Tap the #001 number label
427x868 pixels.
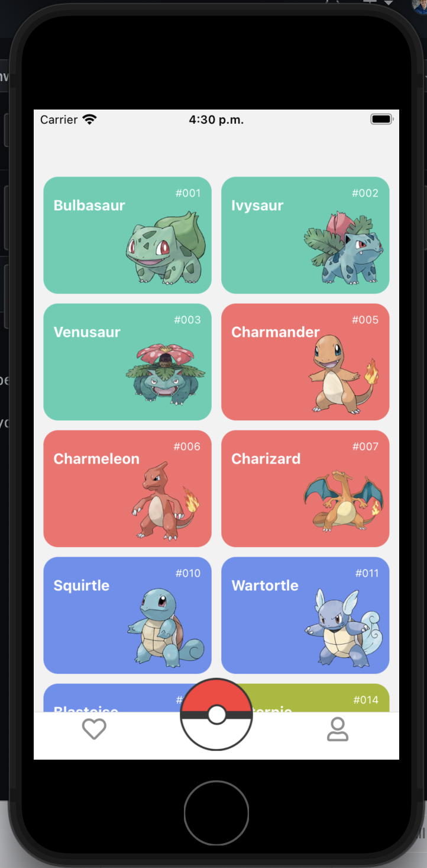188,193
